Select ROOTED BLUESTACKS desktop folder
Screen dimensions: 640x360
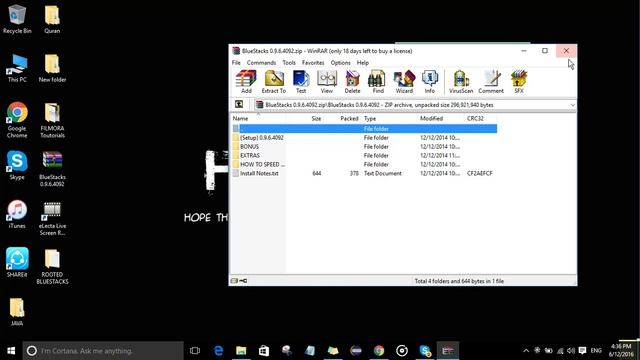(x=52, y=266)
